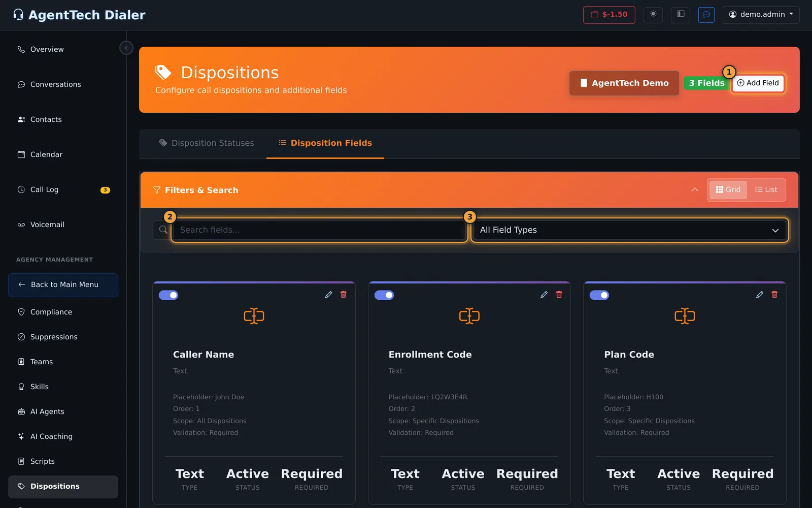Toggle the Plan Code field active switch
The height and width of the screenshot is (508, 812).
coord(599,295)
